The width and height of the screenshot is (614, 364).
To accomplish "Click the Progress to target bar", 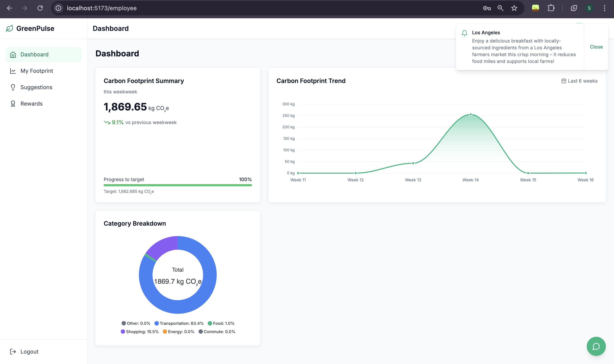I will pyautogui.click(x=178, y=185).
